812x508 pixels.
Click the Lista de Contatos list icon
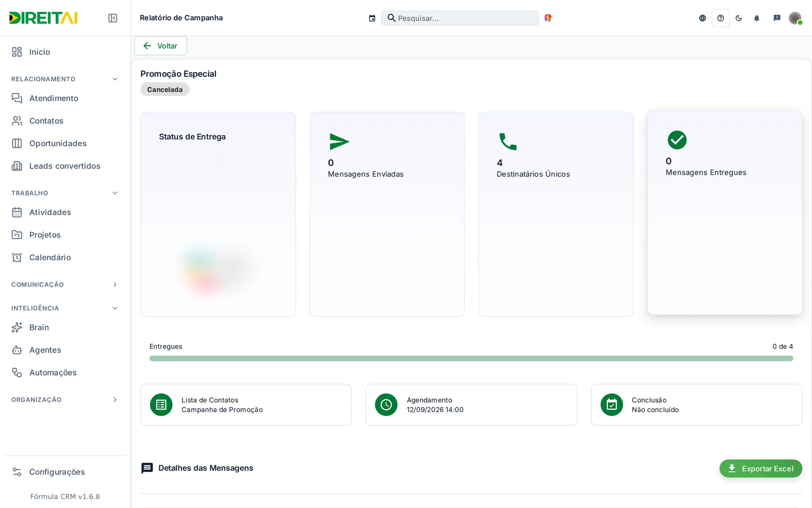(161, 405)
